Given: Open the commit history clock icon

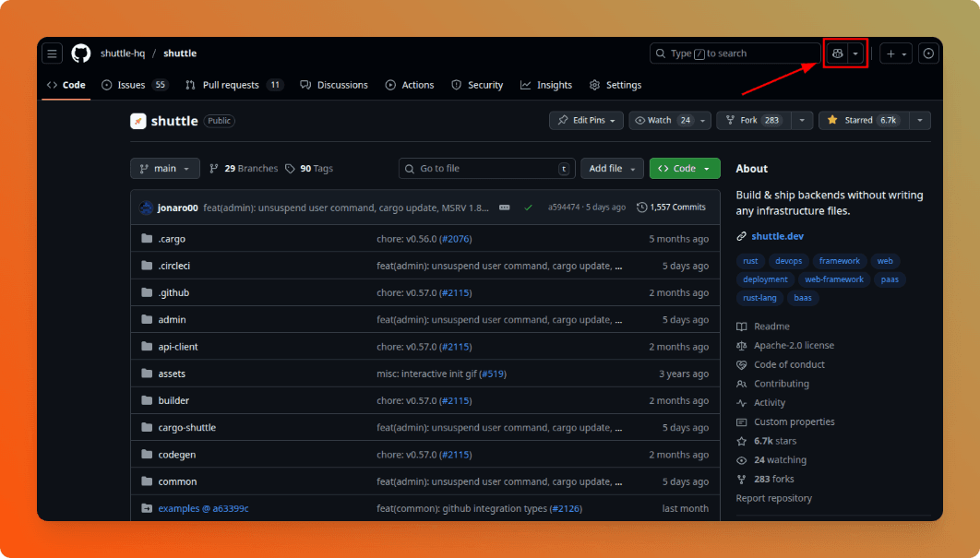Looking at the screenshot, I should pos(643,207).
